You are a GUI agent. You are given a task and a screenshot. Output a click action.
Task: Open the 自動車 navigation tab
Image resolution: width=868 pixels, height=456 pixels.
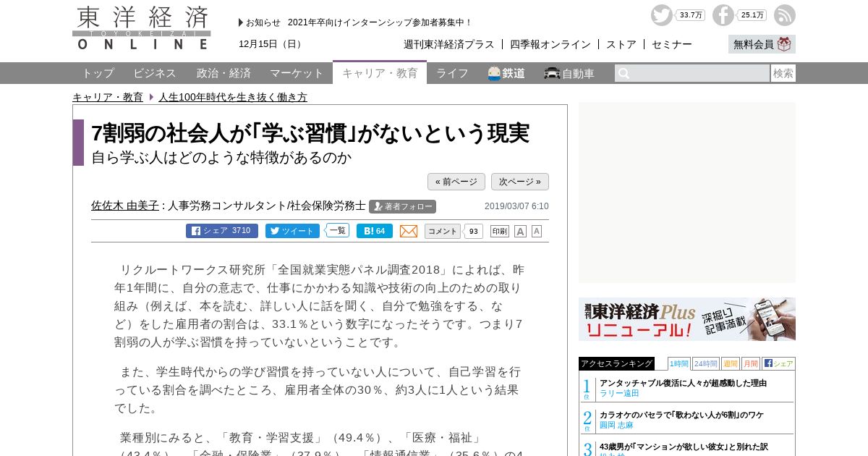[569, 73]
